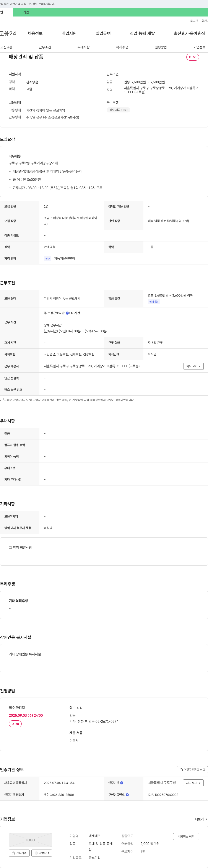Click the 기타 (전화 후 방문 02-2671-0274) text
The width and height of the screenshot is (208, 868).
(94, 721)
